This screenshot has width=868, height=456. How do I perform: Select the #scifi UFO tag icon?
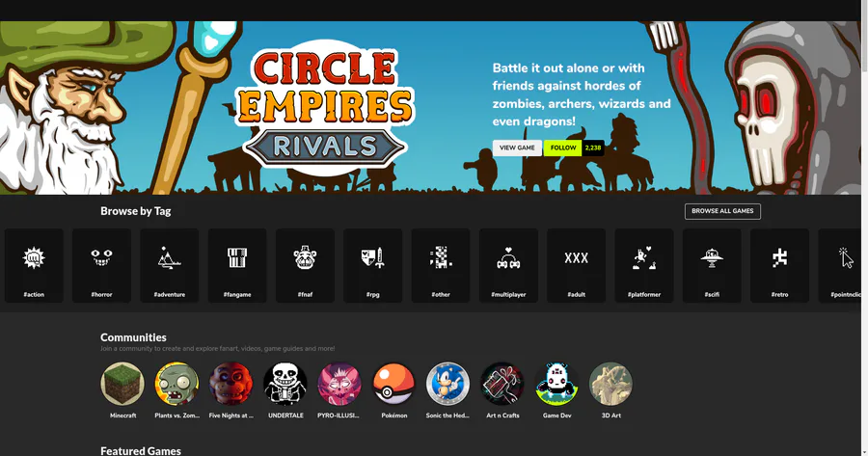point(712,257)
